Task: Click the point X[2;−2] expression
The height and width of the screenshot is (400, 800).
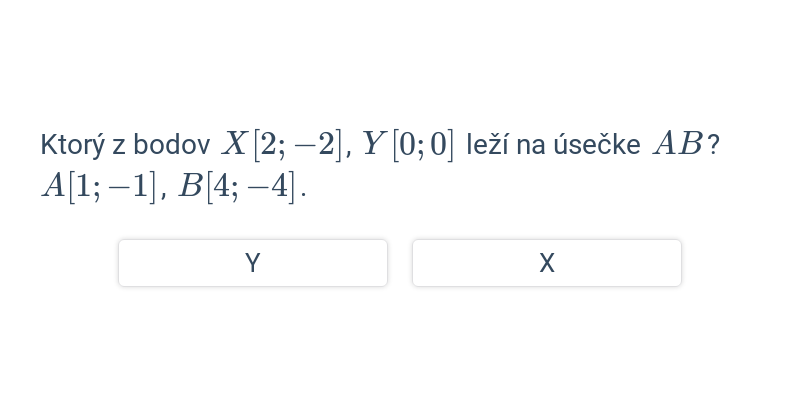Action: click(x=282, y=145)
